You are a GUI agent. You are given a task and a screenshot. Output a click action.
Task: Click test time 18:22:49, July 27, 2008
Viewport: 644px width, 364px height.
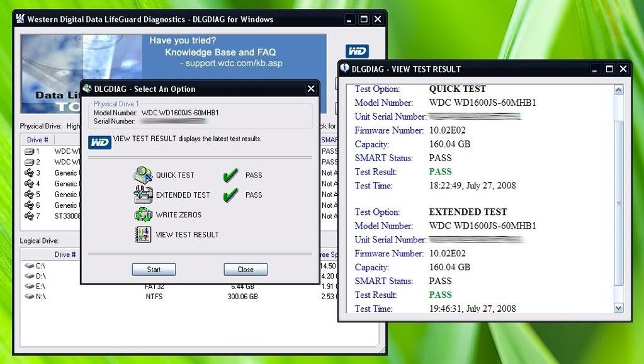click(x=472, y=185)
